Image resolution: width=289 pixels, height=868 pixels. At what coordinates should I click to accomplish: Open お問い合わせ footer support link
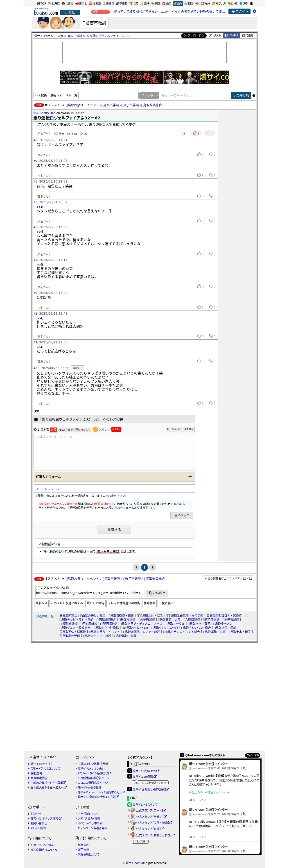click(x=39, y=823)
